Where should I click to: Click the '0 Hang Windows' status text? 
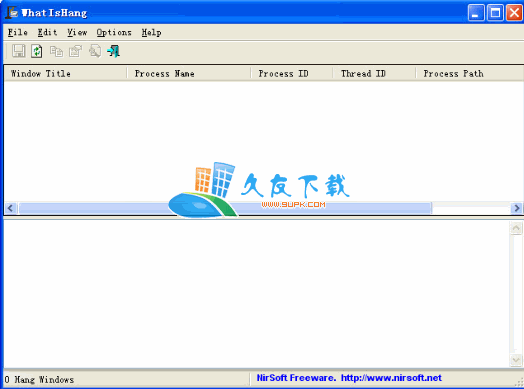[39, 380]
